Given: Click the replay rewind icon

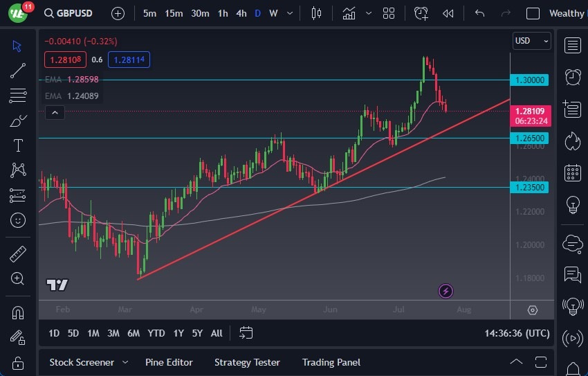Looking at the screenshot, I should [x=448, y=13].
